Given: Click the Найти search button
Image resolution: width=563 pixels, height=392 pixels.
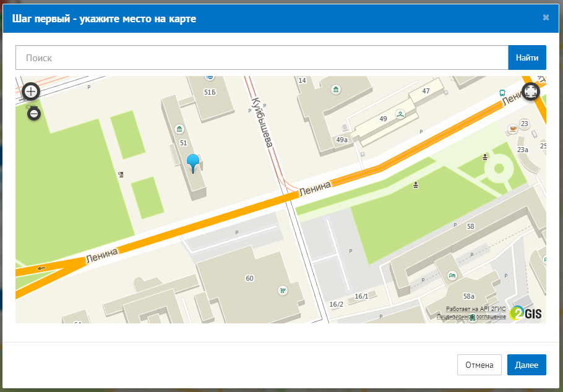Looking at the screenshot, I should pos(526,58).
